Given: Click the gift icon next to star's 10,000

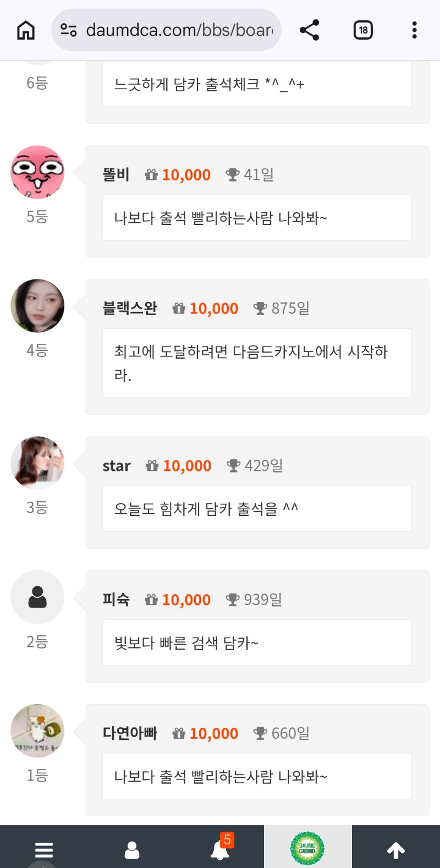Looking at the screenshot, I should tap(152, 466).
